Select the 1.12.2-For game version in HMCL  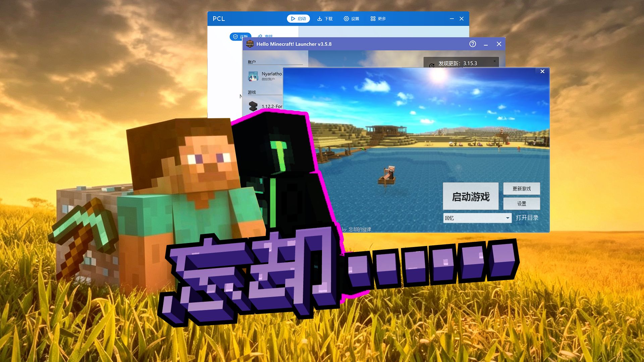tap(272, 106)
